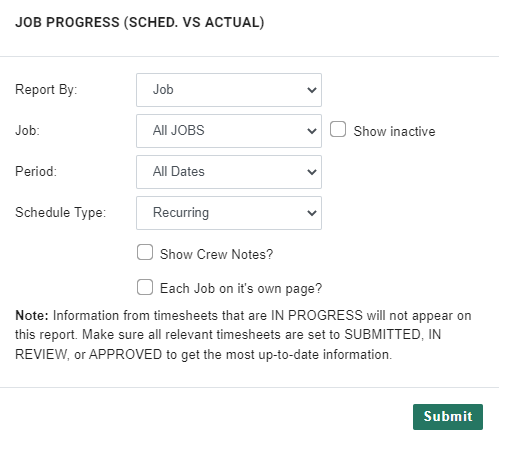Click the Each Job on it's own page label

coord(241,289)
